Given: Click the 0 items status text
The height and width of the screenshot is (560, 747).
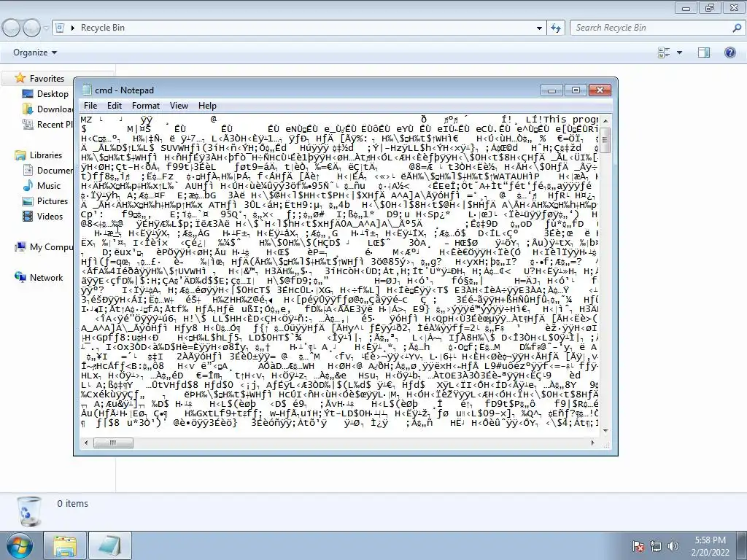Looking at the screenshot, I should pyautogui.click(x=72, y=503).
